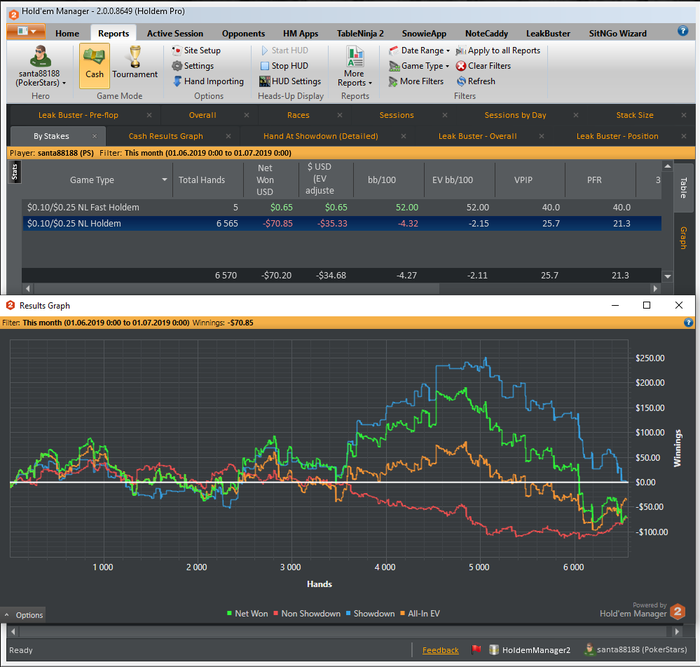Viewport: 700px width, 667px height.
Task: Open the SnowieApp ribbon tab
Action: (424, 33)
